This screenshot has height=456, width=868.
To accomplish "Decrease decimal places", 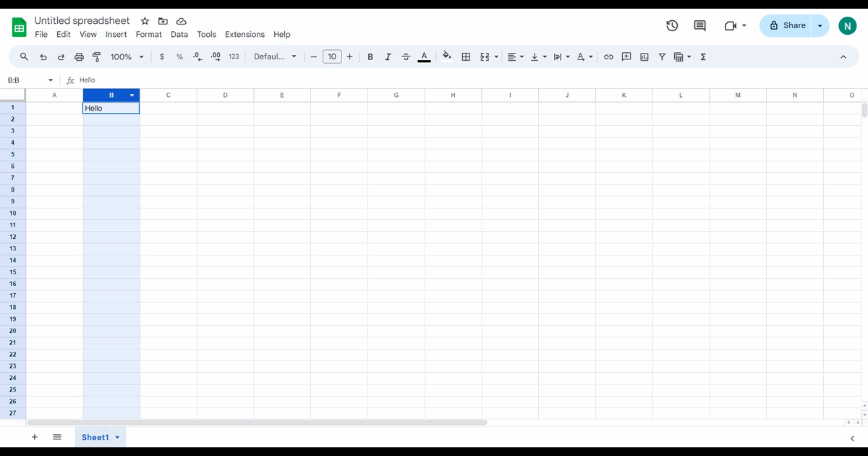I will (x=197, y=56).
